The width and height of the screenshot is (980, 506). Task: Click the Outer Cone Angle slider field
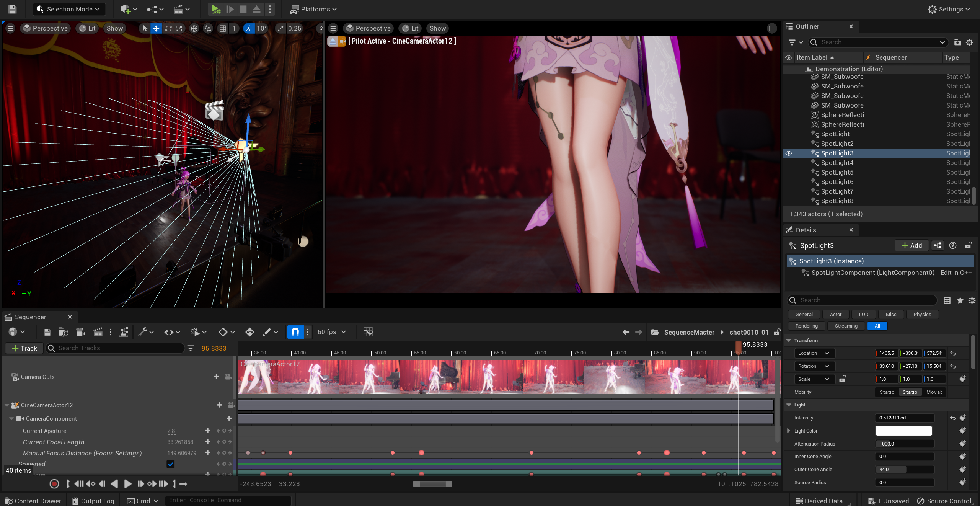(x=905, y=469)
